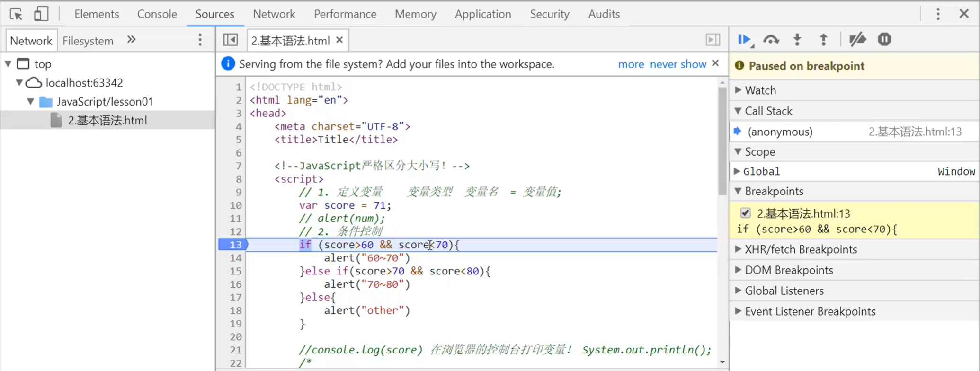The image size is (980, 371).
Task: Click the JavaScript/lesson01 folder icon
Action: click(45, 102)
